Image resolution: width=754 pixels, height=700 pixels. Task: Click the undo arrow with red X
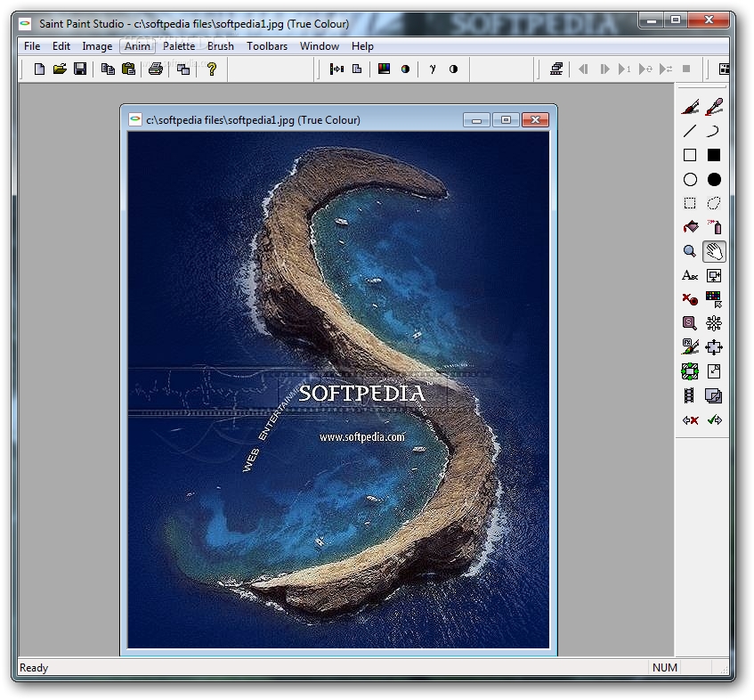coord(690,420)
